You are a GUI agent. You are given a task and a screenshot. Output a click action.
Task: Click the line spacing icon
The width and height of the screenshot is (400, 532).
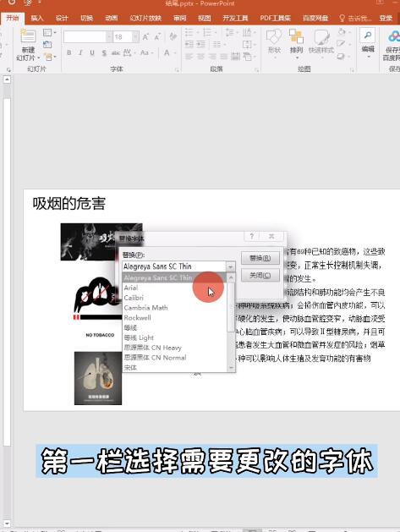(x=231, y=33)
